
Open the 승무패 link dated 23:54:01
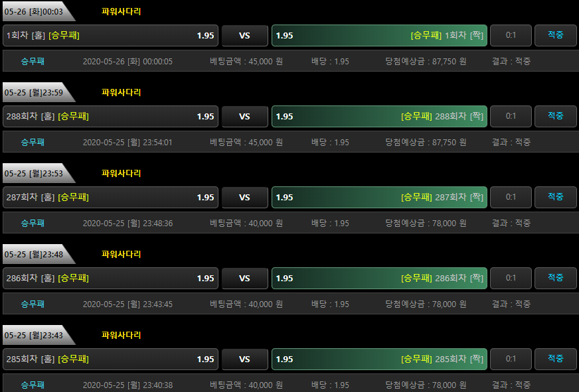click(x=33, y=142)
